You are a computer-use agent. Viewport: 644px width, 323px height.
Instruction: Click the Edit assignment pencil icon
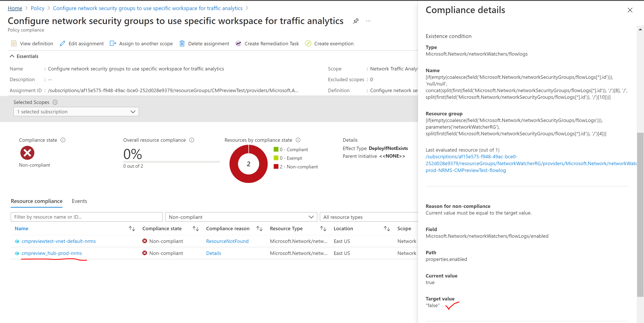pyautogui.click(x=62, y=44)
